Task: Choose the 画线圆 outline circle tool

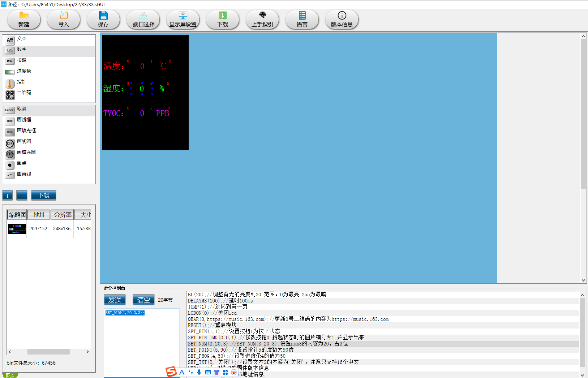Action: click(49, 143)
